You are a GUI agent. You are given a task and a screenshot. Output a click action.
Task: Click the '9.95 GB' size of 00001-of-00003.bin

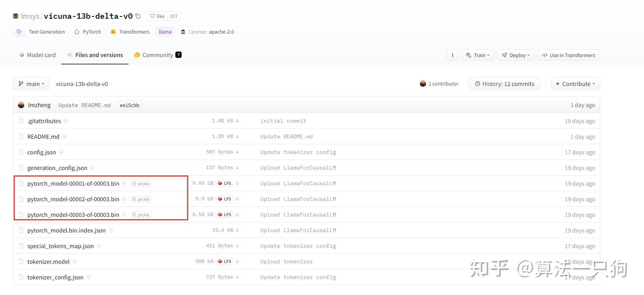coord(203,183)
